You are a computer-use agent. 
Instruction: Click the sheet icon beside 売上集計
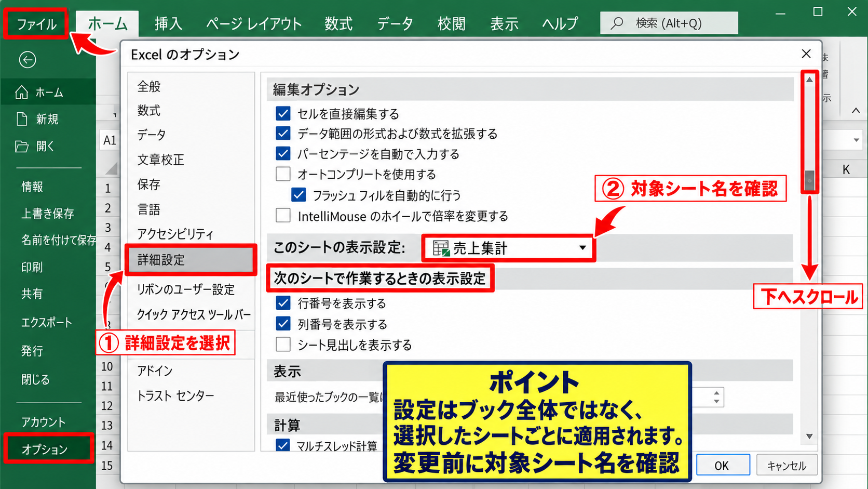pos(441,248)
